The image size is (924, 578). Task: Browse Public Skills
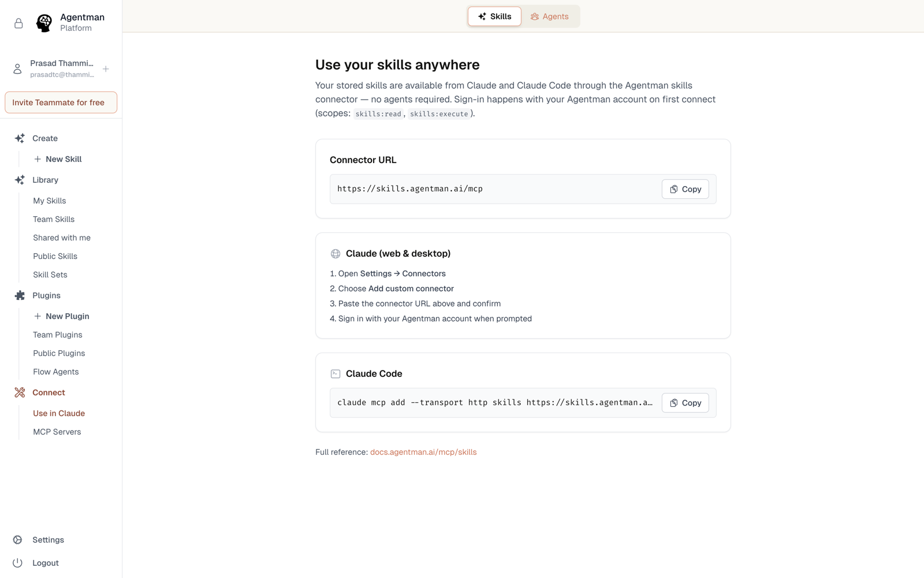55,256
